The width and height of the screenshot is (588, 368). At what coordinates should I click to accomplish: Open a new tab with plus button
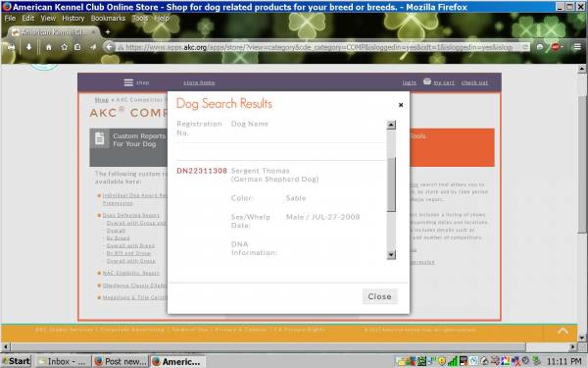pos(108,32)
